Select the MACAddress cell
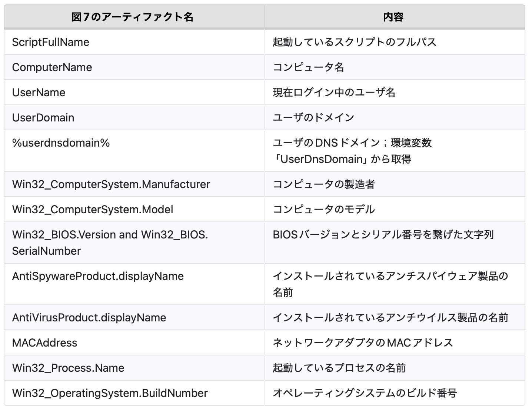532x411 pixels. (45, 343)
